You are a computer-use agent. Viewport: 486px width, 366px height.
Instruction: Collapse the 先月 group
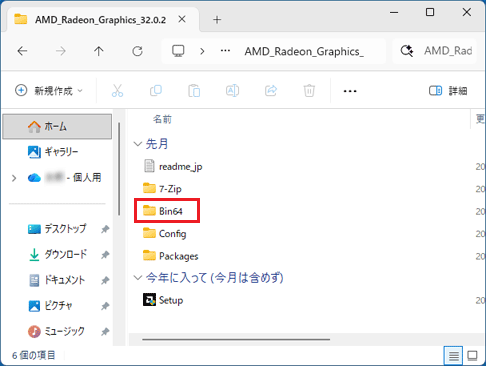(137, 144)
